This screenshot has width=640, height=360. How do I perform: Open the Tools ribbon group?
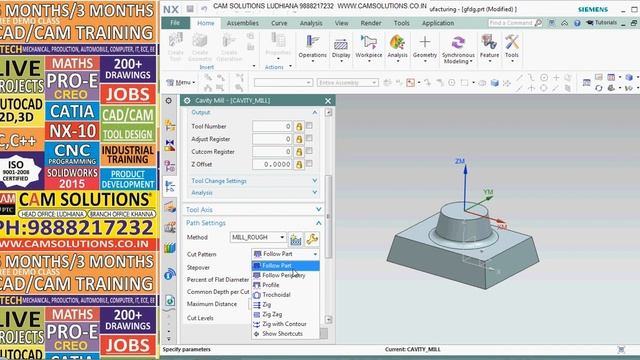click(511, 48)
